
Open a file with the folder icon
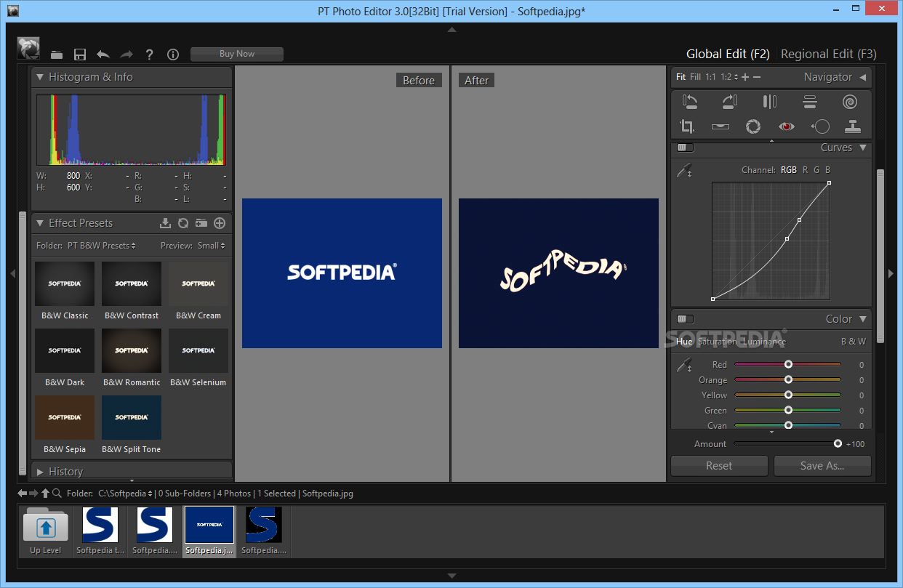click(x=56, y=55)
